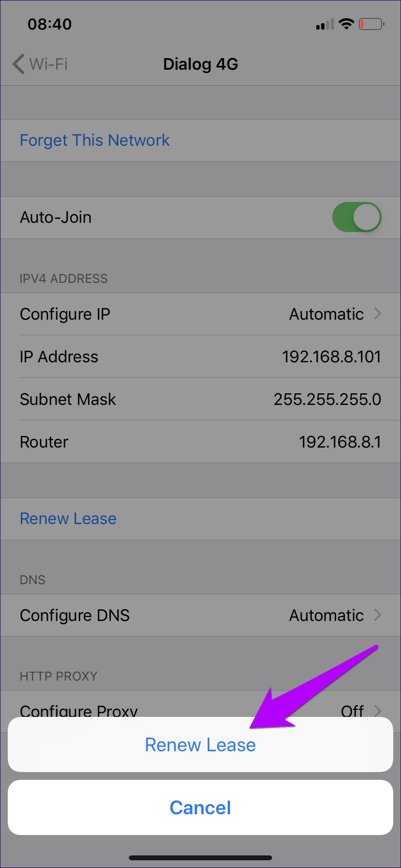The width and height of the screenshot is (401, 868).
Task: Tap Forget This Network link
Action: point(95,140)
